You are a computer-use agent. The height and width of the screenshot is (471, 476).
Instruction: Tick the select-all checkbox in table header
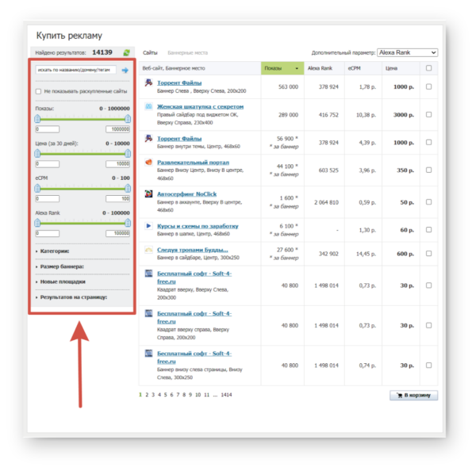coord(428,68)
